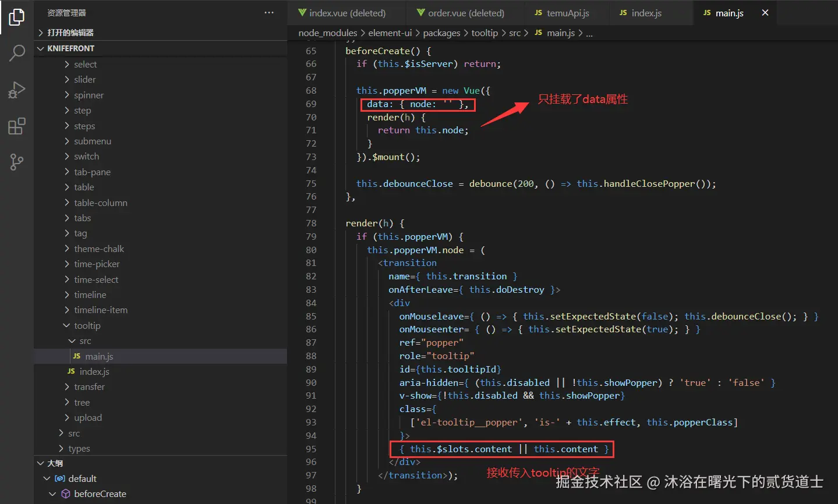Open the Explorer view in the activity bar

(x=17, y=17)
